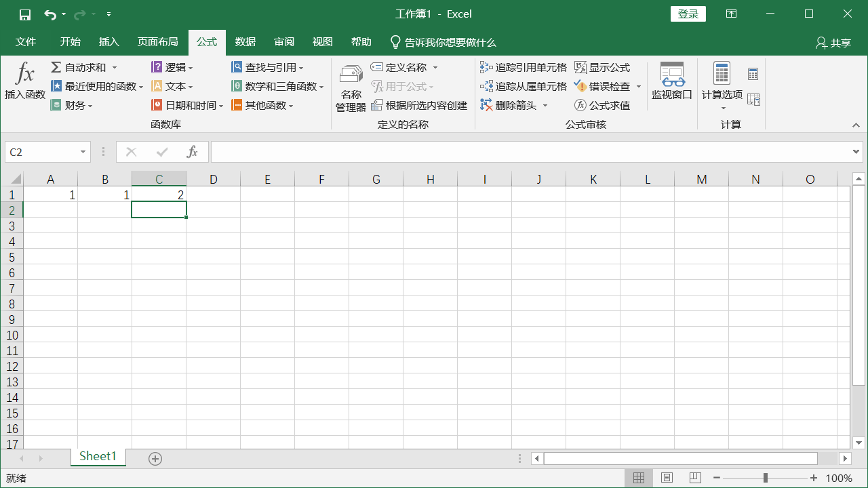Switch to the Data (数据) tab

click(245, 42)
